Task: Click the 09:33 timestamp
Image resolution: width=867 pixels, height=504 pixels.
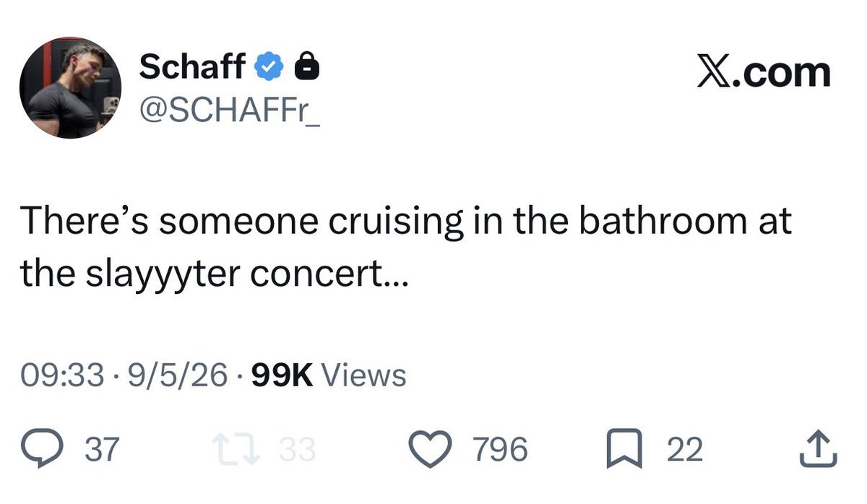Action: tap(61, 376)
